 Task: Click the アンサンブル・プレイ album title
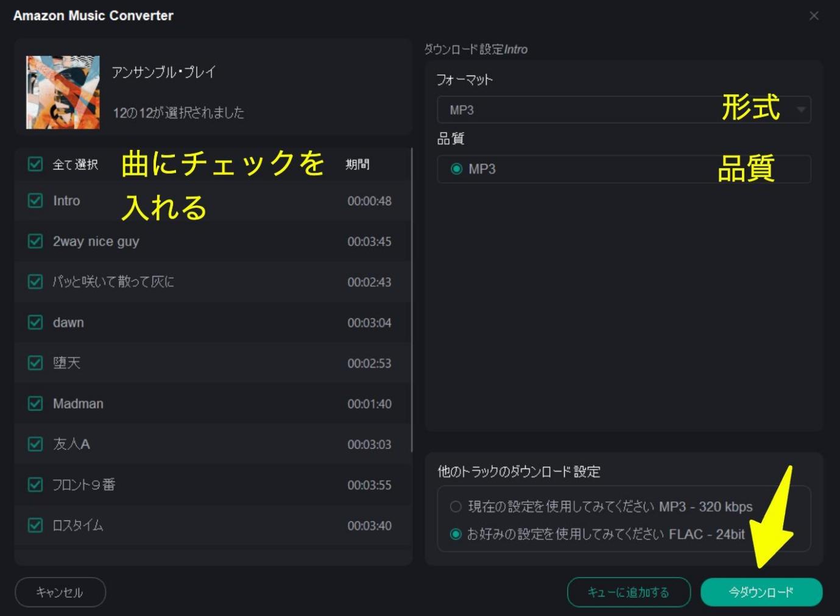point(164,72)
